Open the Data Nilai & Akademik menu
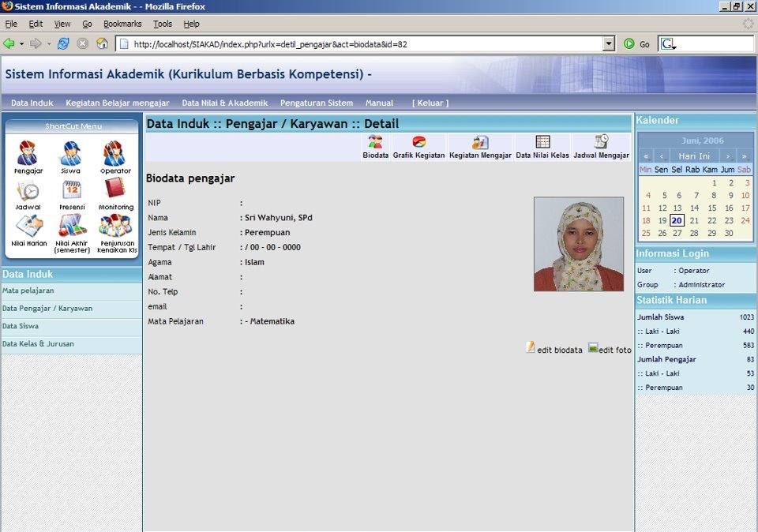758x532 pixels. pos(227,103)
